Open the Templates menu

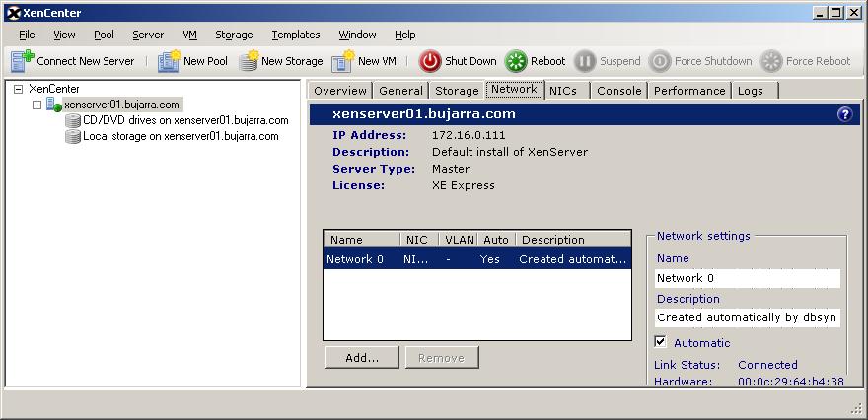[296, 35]
